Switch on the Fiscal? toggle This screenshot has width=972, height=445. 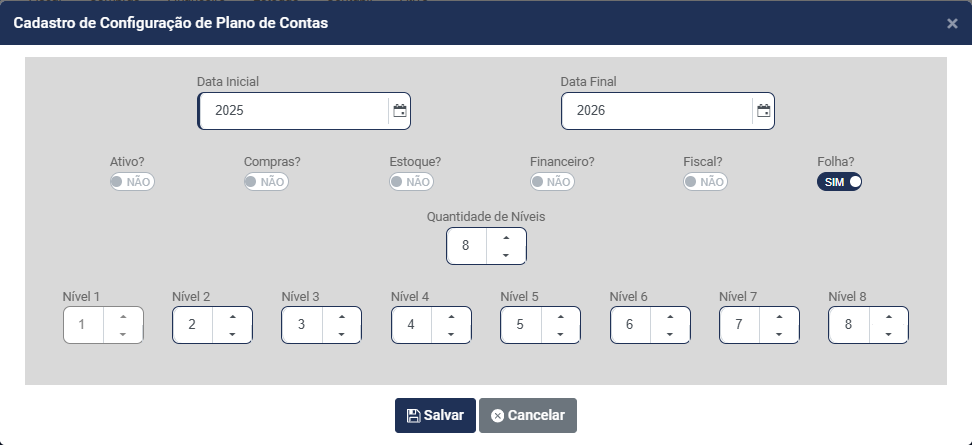coord(705,182)
